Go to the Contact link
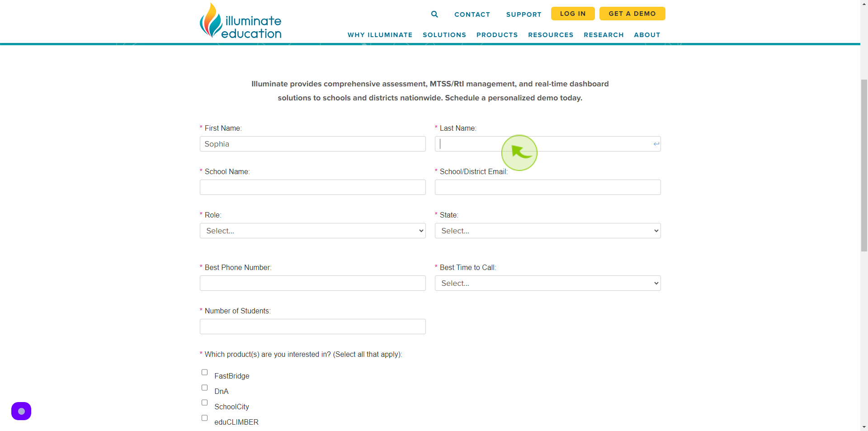The width and height of the screenshot is (868, 431). 472,14
